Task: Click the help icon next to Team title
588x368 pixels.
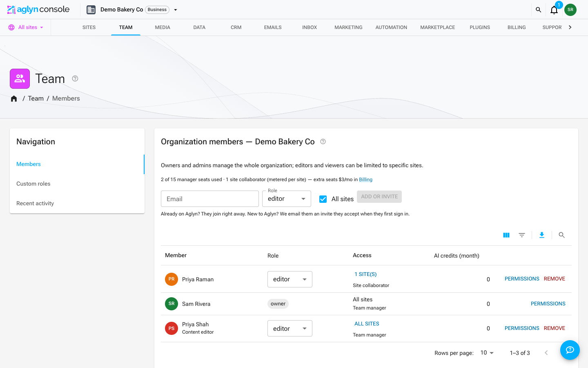Action: (x=75, y=79)
